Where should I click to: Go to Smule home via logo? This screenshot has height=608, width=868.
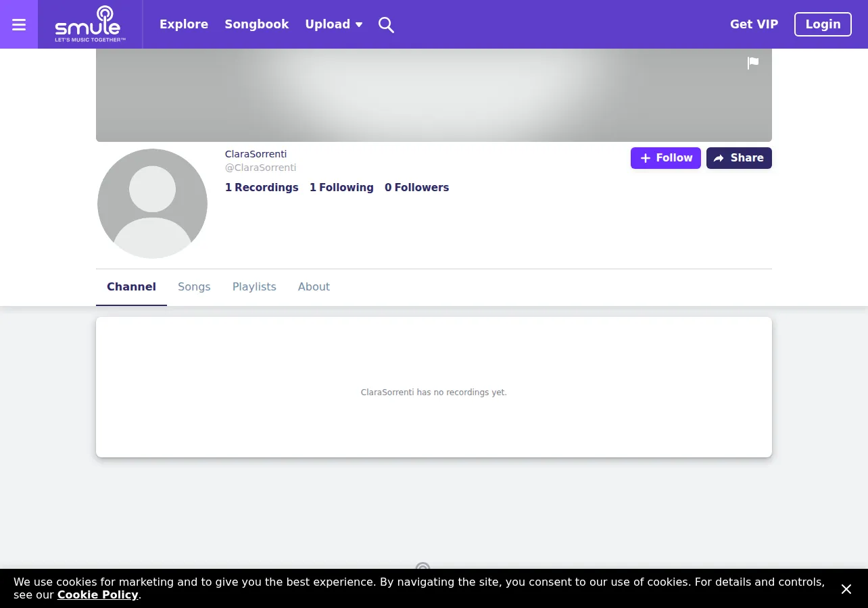click(x=91, y=24)
